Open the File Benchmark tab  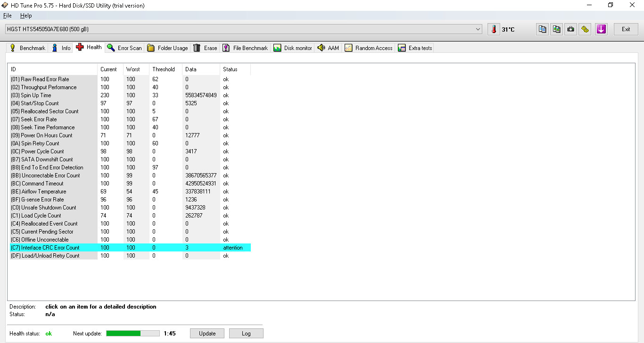tap(245, 48)
